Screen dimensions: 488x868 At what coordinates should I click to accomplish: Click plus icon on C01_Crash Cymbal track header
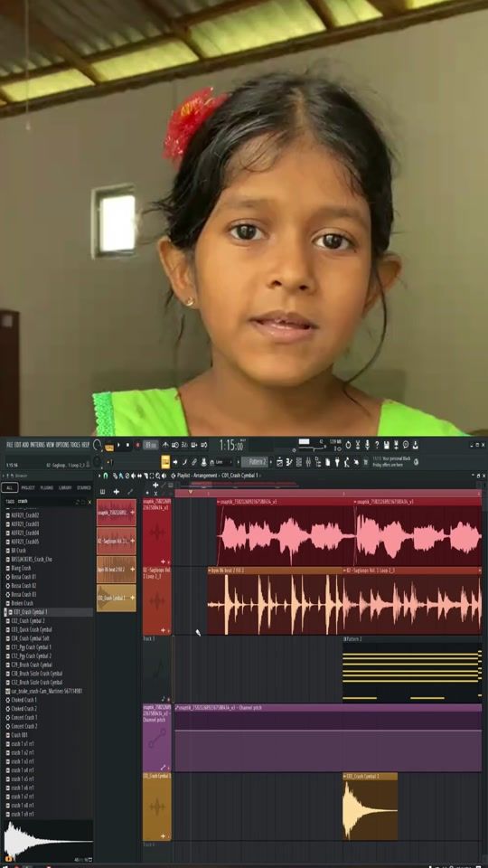point(164,835)
